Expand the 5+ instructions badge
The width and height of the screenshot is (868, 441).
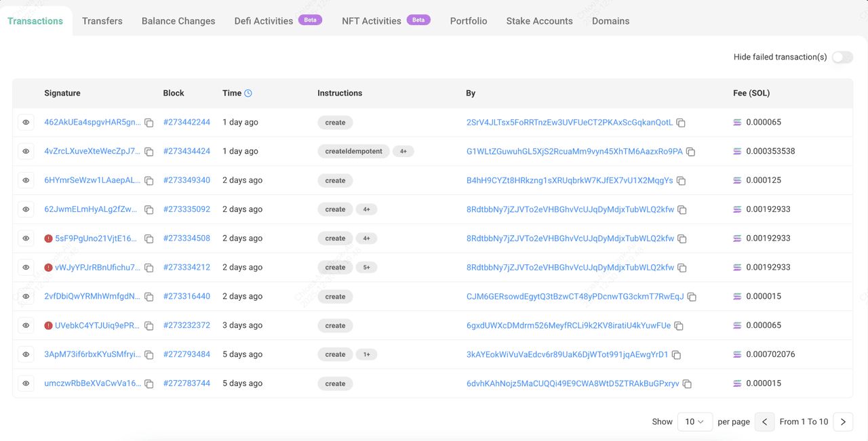click(366, 268)
